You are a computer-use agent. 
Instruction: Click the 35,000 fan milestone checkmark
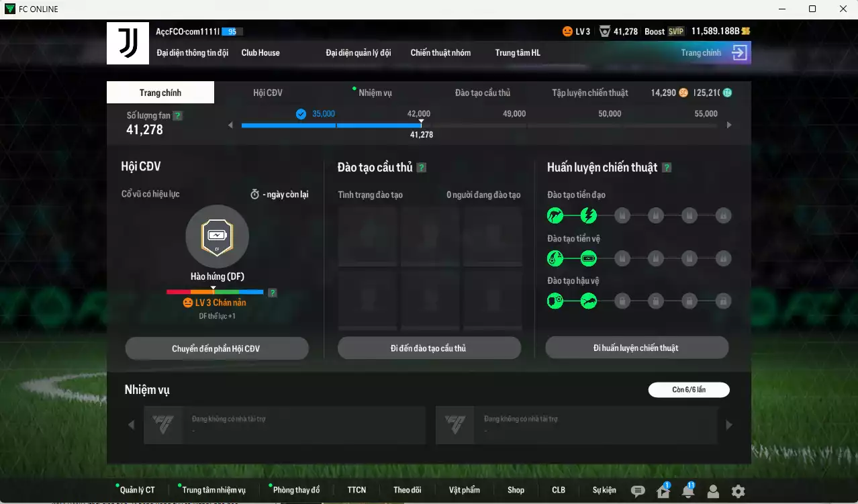click(301, 114)
